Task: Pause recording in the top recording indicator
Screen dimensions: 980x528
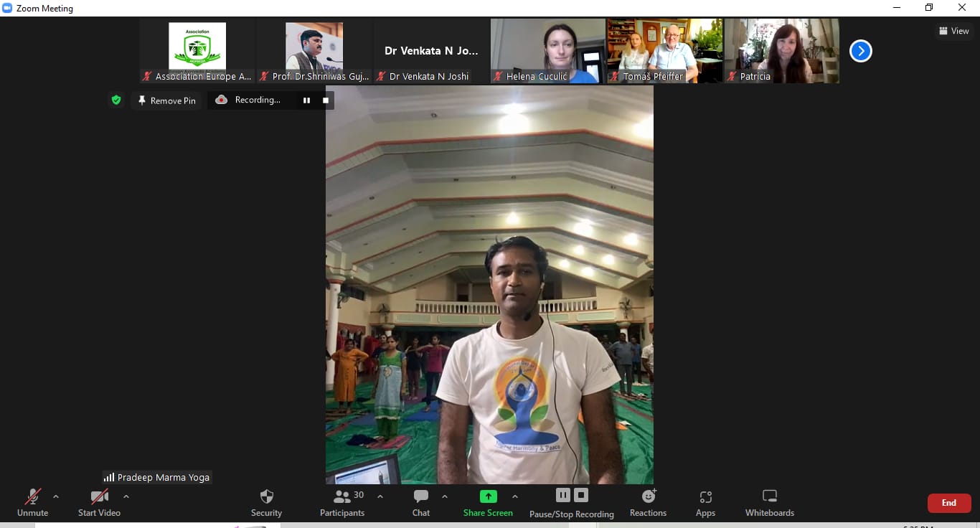Action: [x=306, y=100]
